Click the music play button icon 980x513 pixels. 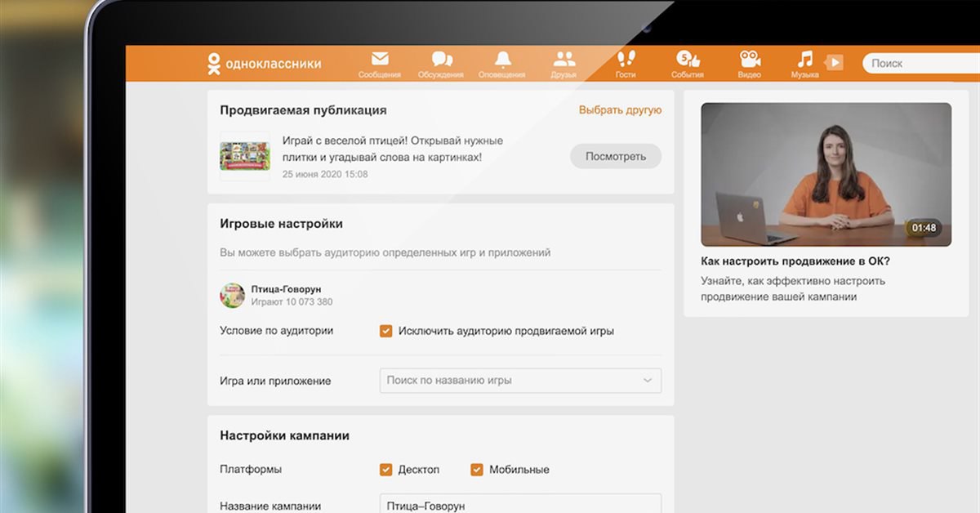point(834,62)
